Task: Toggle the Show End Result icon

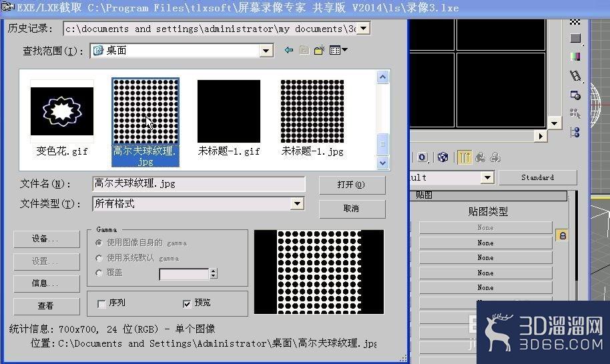Action: pos(465,157)
